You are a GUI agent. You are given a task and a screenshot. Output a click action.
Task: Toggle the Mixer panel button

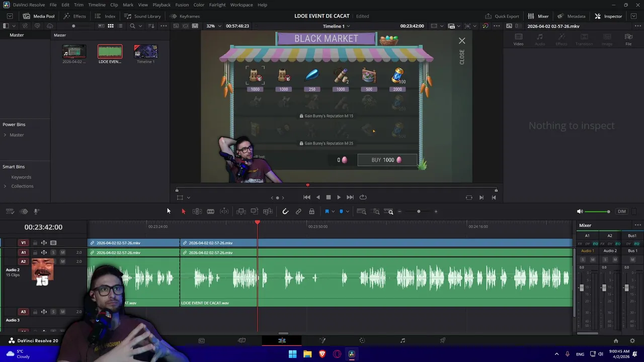[538, 16]
